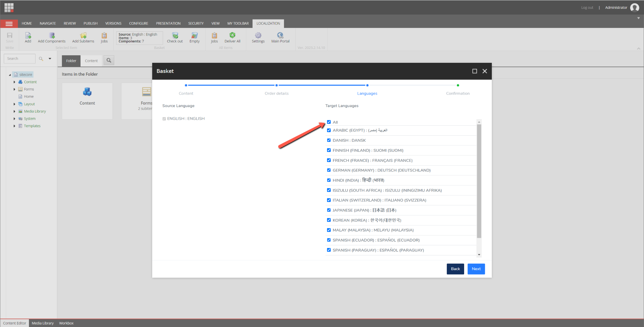Image resolution: width=644 pixels, height=327 pixels.
Task: Expand the Layout tree node
Action: pyautogui.click(x=14, y=104)
